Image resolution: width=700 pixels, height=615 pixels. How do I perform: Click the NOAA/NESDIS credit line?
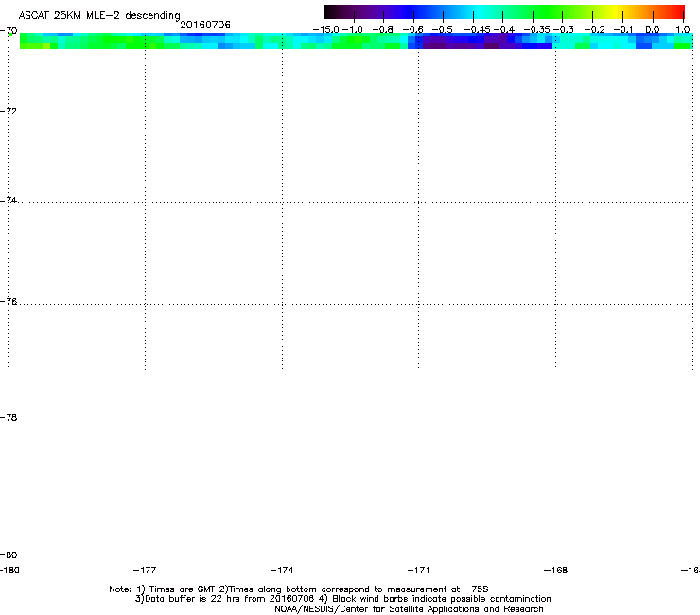pos(409,609)
